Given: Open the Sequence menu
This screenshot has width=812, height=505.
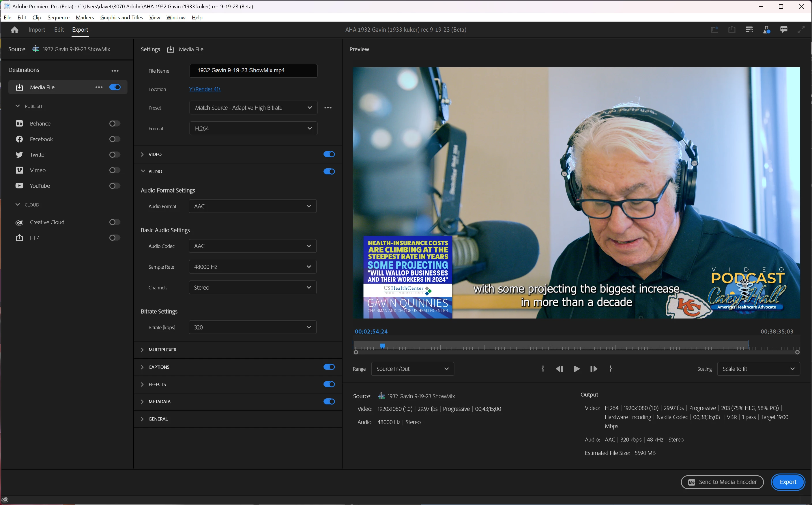Looking at the screenshot, I should click(58, 17).
